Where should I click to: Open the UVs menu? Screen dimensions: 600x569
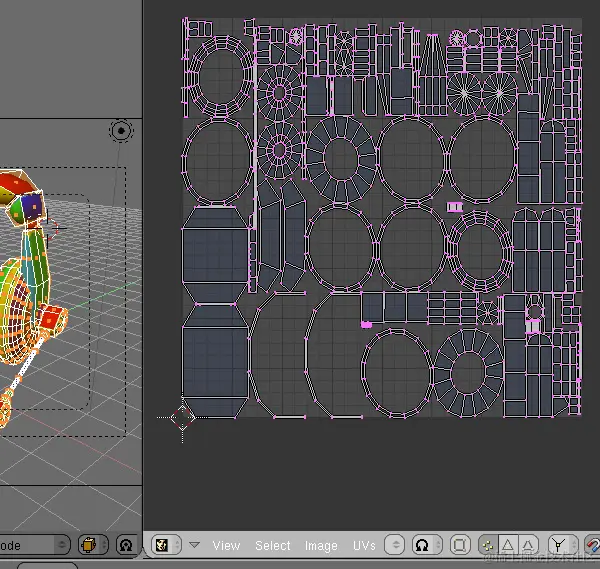pos(364,545)
